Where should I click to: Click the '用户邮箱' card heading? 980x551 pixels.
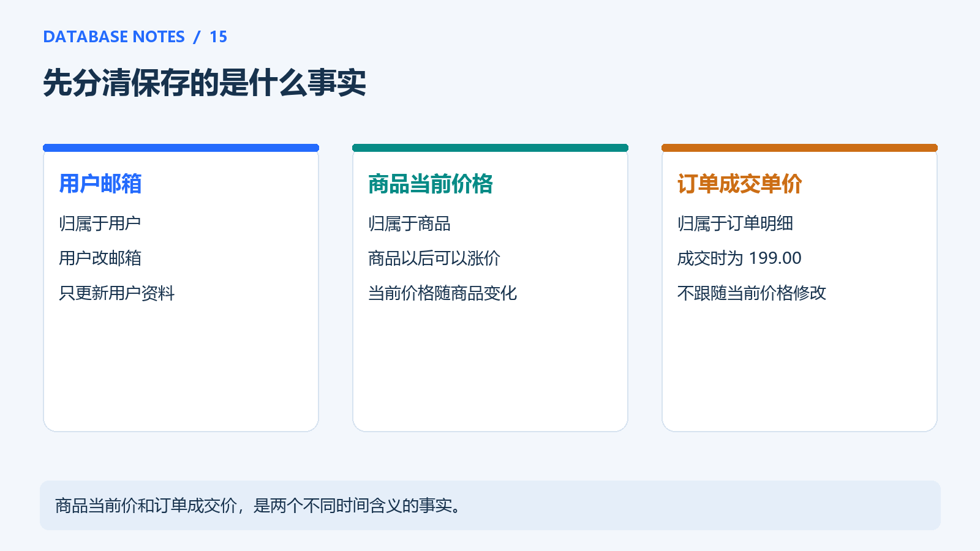coord(100,184)
